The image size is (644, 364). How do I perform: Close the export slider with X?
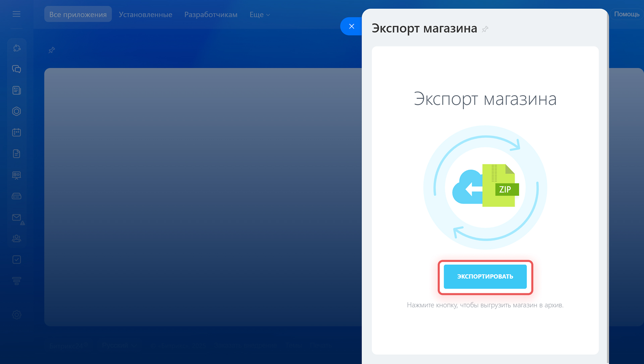tap(352, 26)
